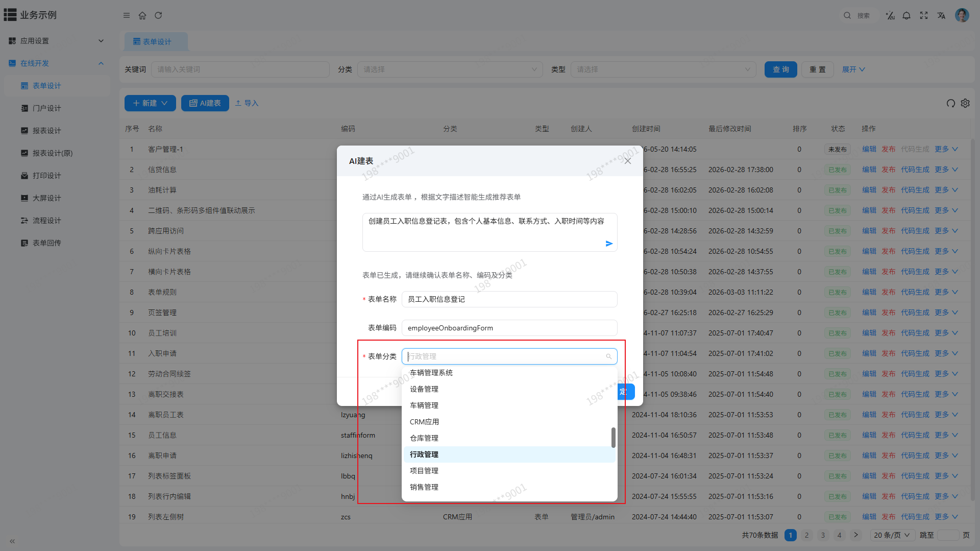Focus the AI description text area
The image size is (980, 551).
(490, 232)
